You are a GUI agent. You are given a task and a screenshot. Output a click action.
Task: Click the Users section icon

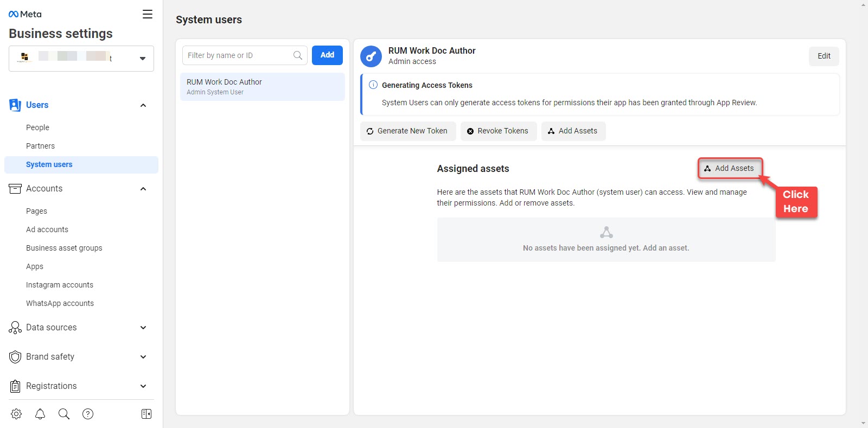pos(15,105)
